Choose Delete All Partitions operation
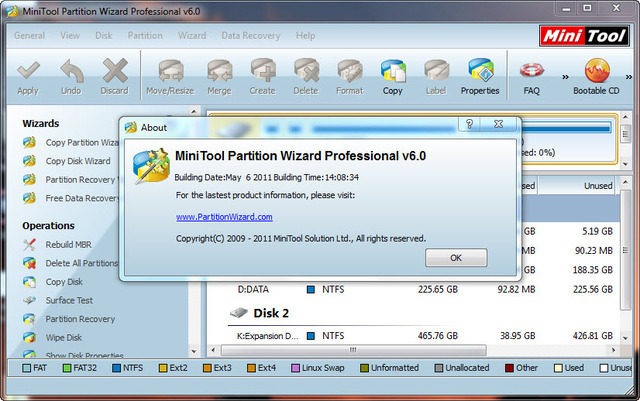 pos(70,263)
